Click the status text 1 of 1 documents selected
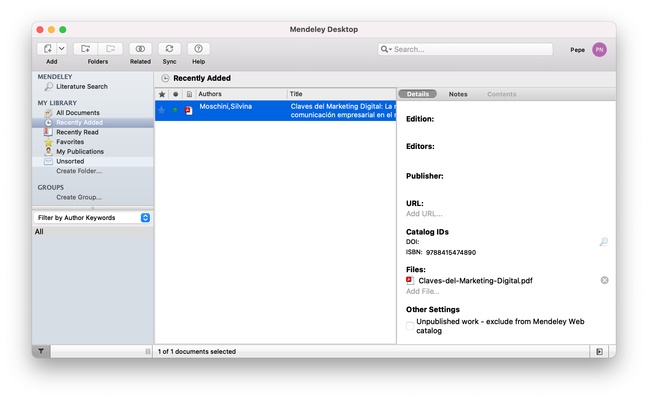The width and height of the screenshot is (648, 400). click(197, 352)
